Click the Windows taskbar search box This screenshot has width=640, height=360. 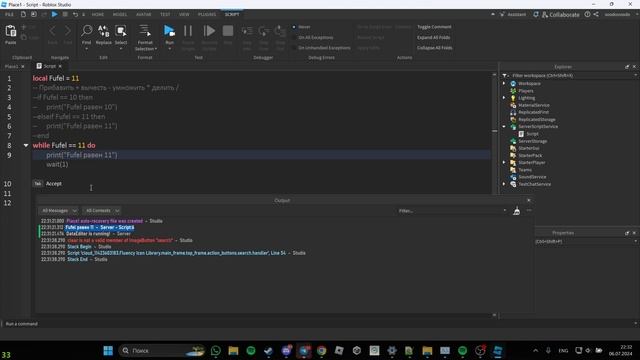click(x=162, y=351)
